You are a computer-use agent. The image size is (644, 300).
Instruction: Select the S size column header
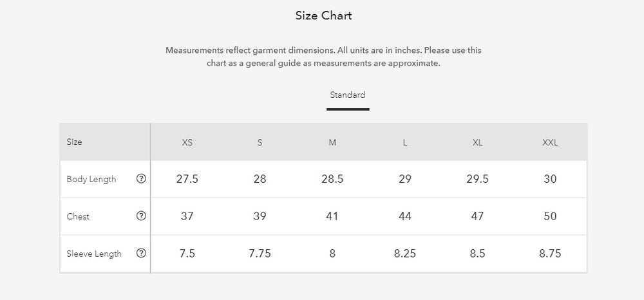260,142
